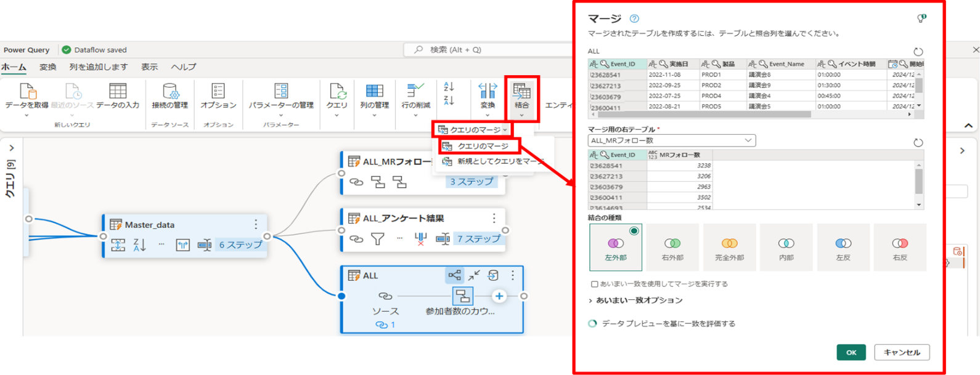Collapse the ALL query card with arrows icon

tap(474, 275)
